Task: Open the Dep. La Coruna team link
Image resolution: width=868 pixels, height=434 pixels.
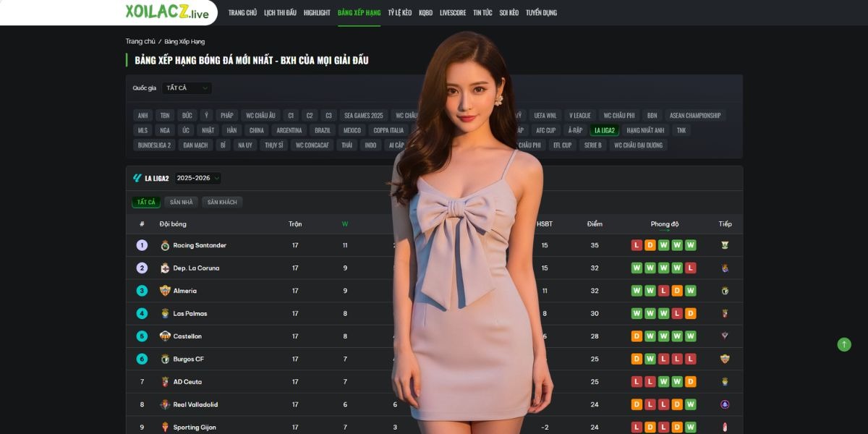Action: point(196,268)
